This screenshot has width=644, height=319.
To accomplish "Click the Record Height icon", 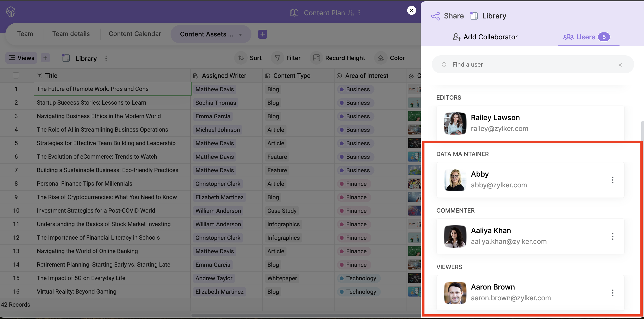I will 317,58.
